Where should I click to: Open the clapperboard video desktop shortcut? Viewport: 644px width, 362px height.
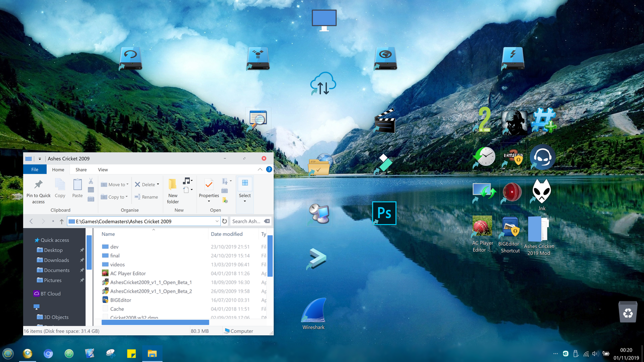pyautogui.click(x=384, y=121)
